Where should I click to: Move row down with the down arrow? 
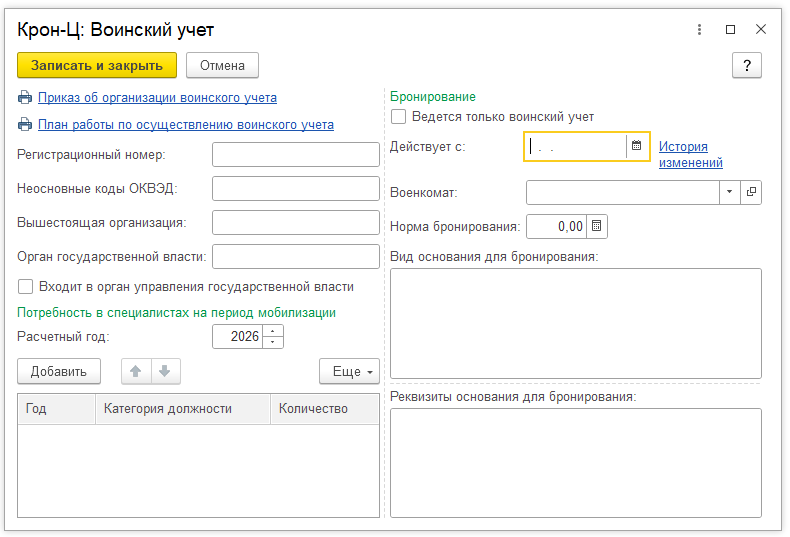(x=165, y=371)
